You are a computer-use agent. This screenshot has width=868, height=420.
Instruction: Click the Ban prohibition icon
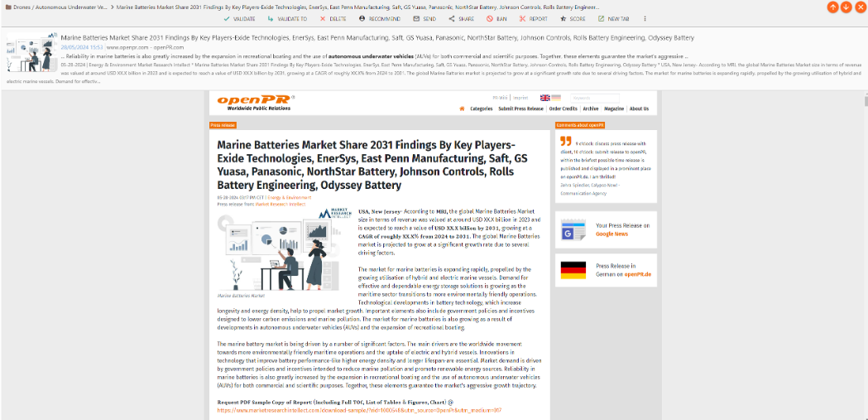tap(490, 19)
